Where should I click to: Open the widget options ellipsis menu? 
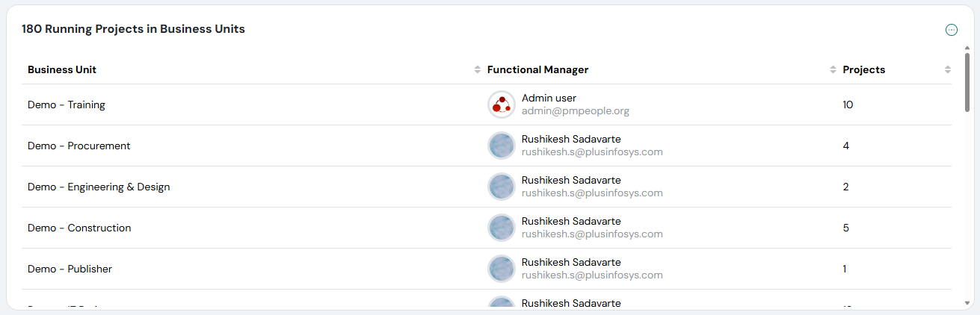click(x=951, y=30)
